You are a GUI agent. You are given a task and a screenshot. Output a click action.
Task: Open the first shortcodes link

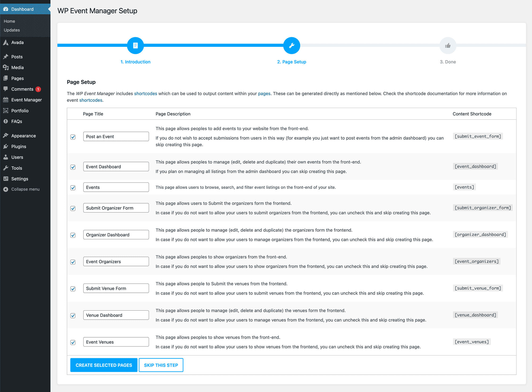pyautogui.click(x=146, y=94)
